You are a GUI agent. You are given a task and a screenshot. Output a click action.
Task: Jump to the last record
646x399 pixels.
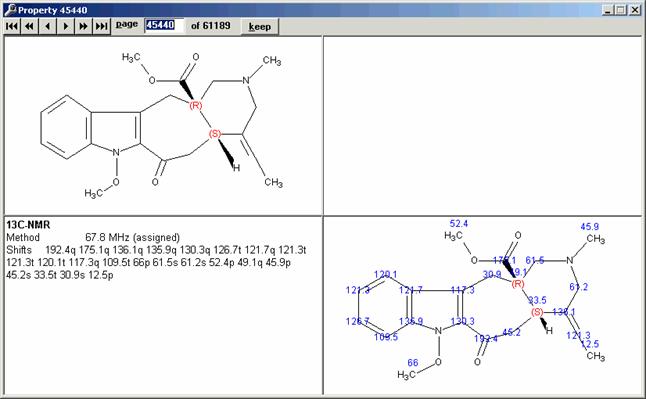pos(101,26)
